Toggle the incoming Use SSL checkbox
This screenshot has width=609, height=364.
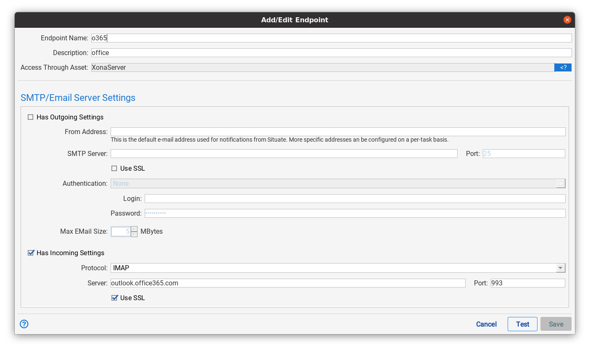(x=114, y=298)
